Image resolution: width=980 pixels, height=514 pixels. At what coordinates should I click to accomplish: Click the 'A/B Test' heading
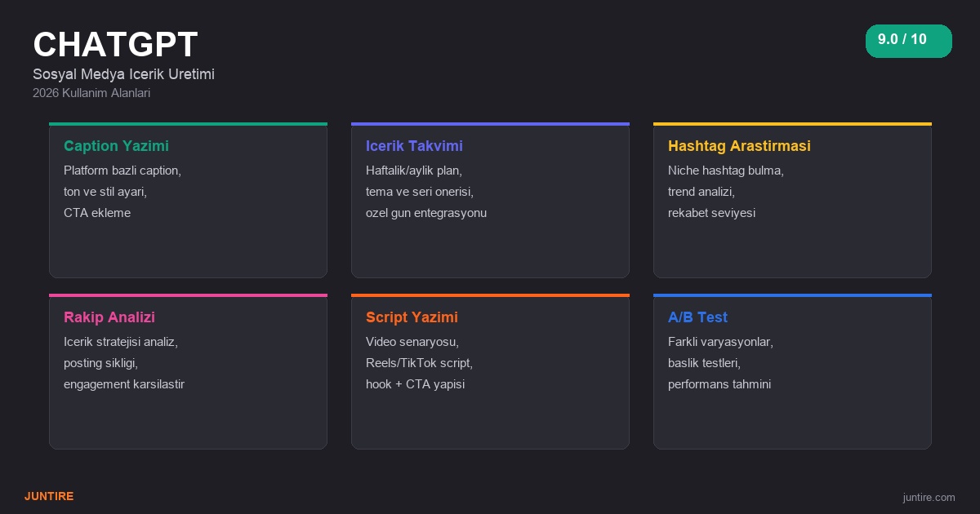(697, 317)
